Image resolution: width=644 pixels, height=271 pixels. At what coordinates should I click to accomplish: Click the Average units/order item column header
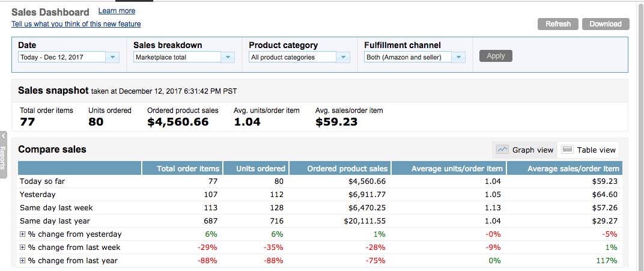click(449, 168)
